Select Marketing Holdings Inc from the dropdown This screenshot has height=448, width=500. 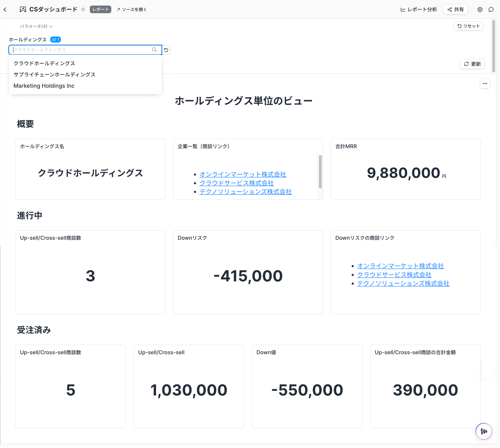click(44, 86)
